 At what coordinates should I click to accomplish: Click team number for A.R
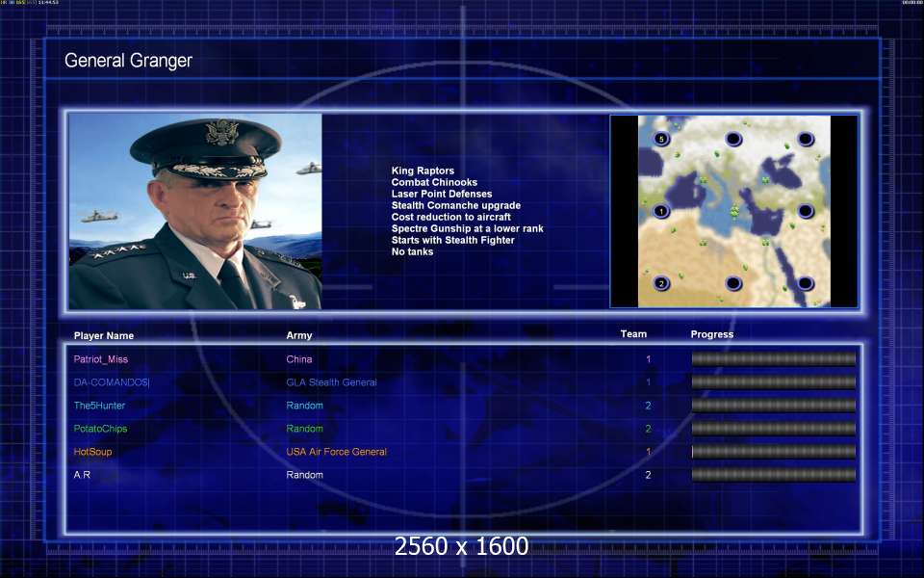[x=648, y=475]
